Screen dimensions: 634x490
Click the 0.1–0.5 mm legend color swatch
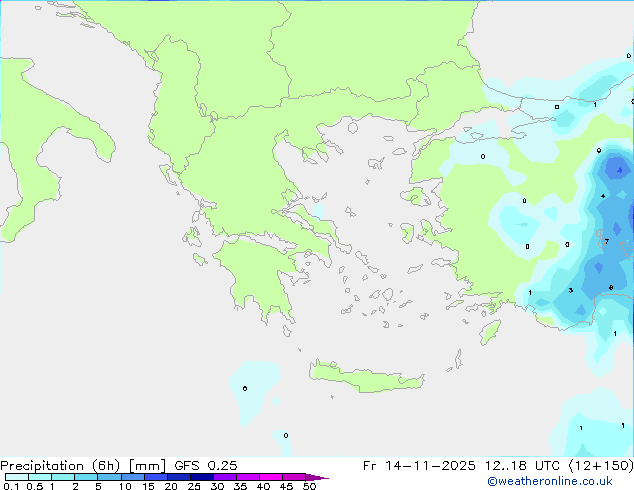(17, 477)
